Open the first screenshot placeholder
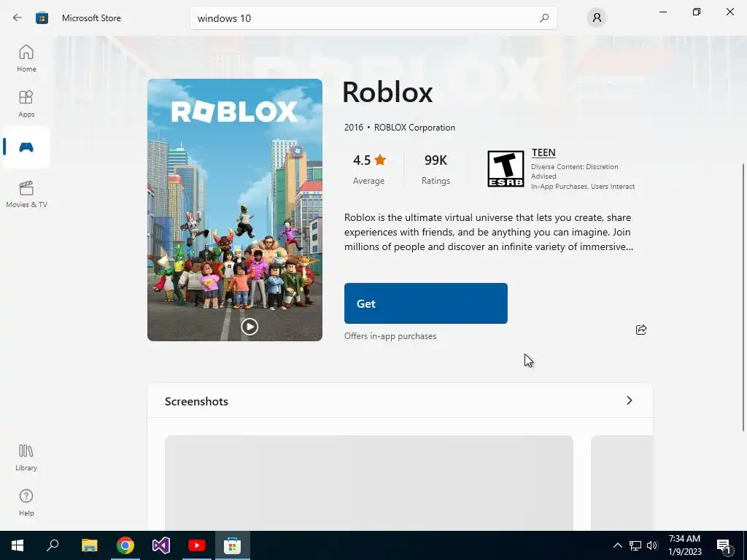 [368, 483]
